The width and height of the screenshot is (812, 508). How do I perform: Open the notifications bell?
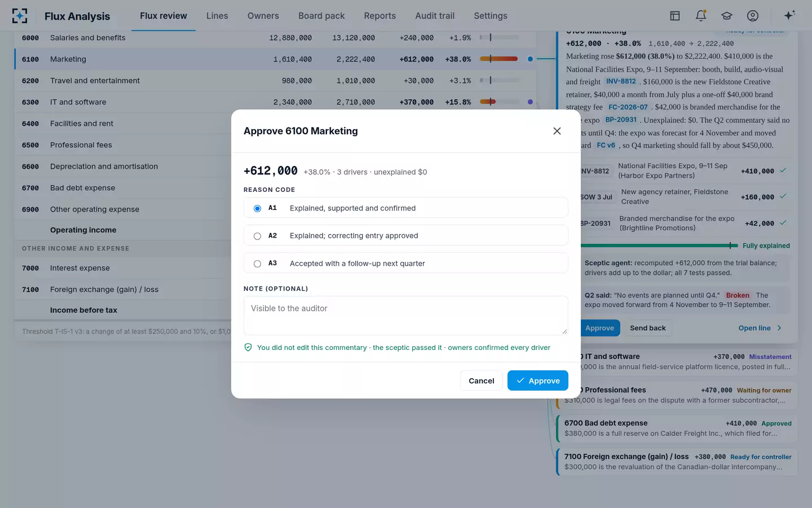point(701,16)
